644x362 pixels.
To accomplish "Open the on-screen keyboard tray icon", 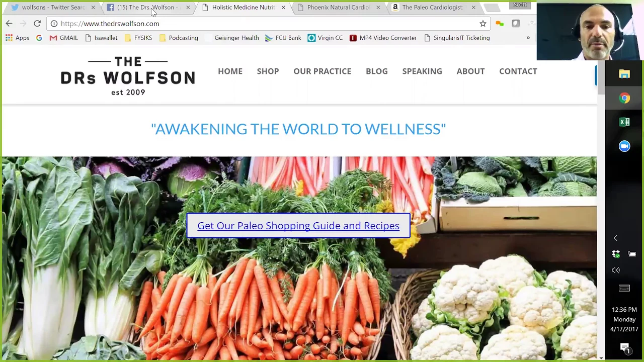I will pyautogui.click(x=624, y=289).
